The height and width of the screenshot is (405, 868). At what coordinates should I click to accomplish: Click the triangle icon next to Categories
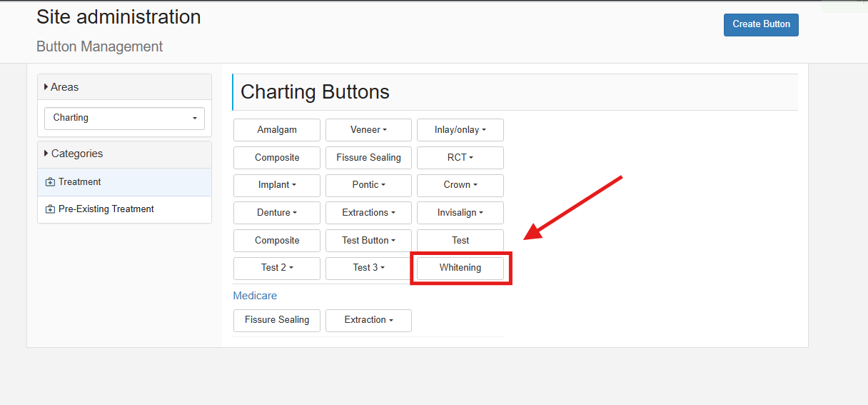tap(46, 154)
